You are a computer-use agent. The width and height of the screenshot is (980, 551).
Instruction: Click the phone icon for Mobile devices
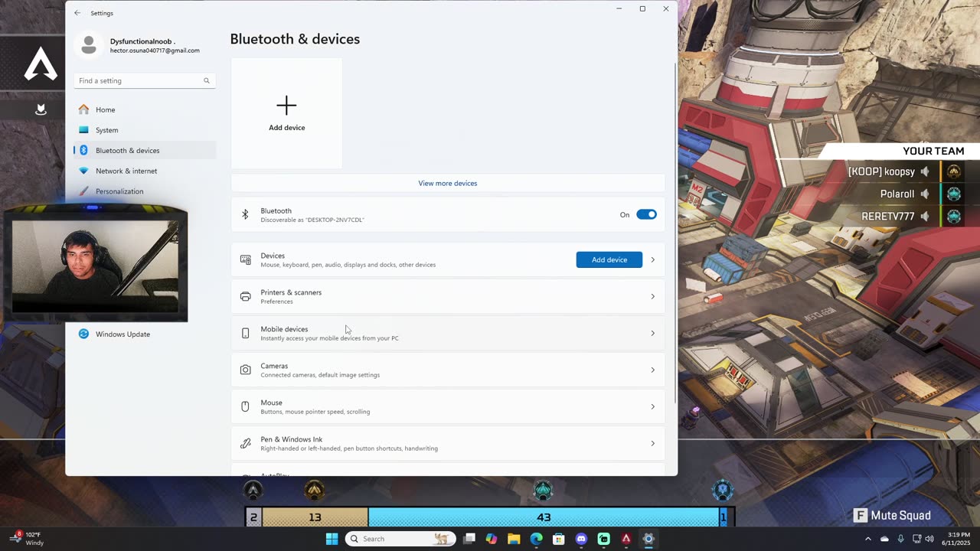[245, 333]
